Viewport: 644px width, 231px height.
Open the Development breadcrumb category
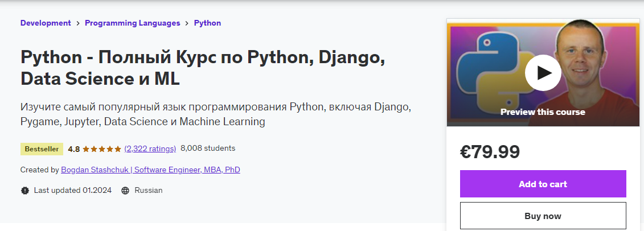(46, 23)
